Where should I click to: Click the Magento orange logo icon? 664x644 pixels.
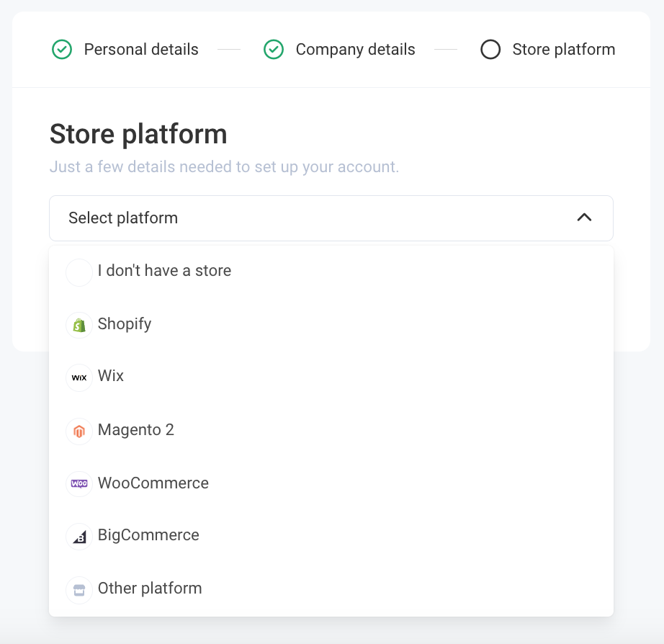coord(79,431)
